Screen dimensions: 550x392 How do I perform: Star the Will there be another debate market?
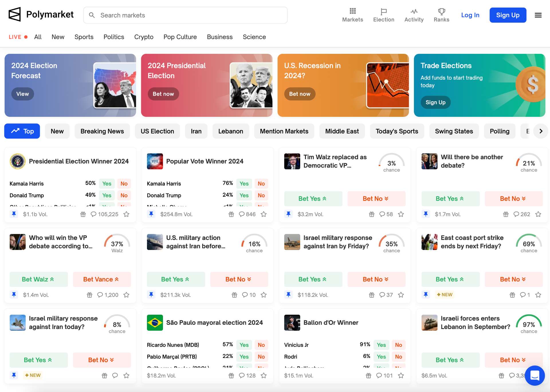(x=538, y=214)
